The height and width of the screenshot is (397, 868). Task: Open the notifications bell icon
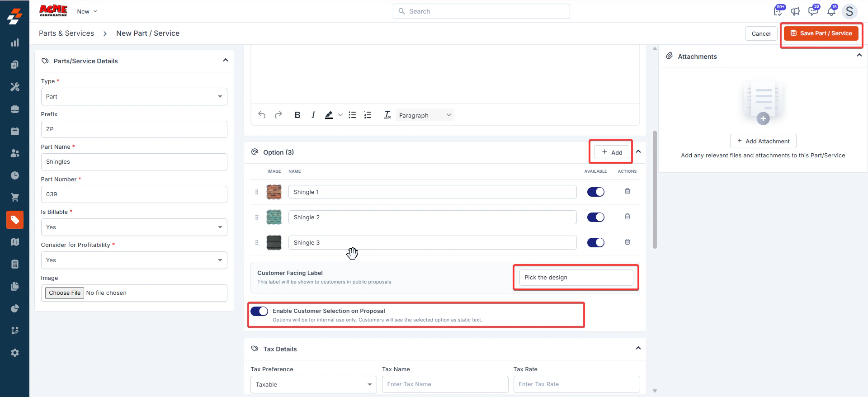pyautogui.click(x=832, y=11)
